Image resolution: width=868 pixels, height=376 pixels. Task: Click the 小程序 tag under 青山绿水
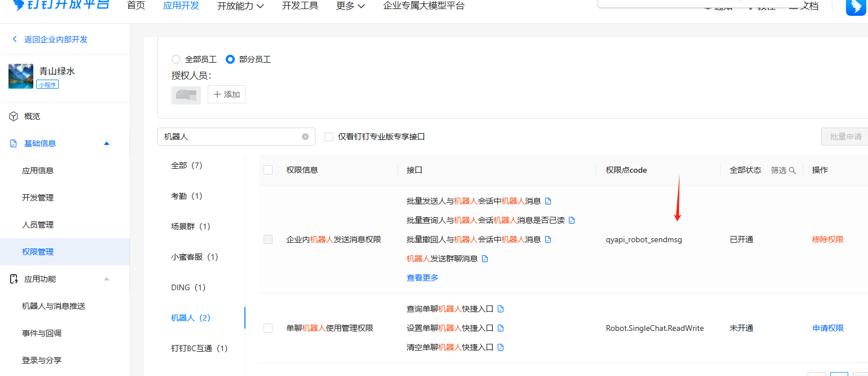coord(47,84)
